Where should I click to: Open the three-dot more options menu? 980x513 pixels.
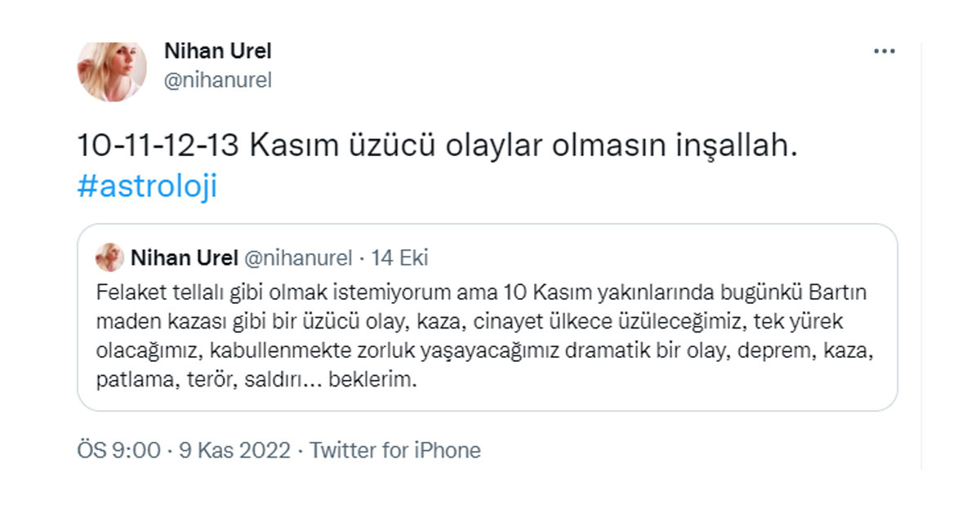[884, 51]
